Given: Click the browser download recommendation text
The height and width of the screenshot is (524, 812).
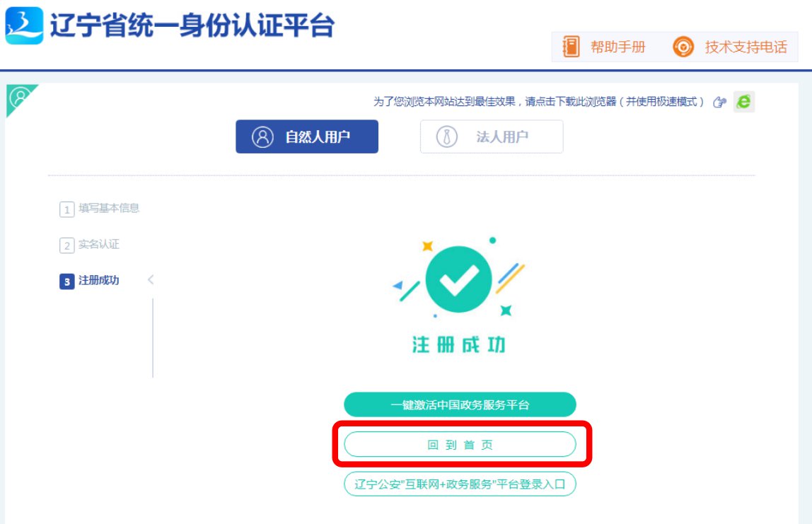Looking at the screenshot, I should click(x=539, y=102).
